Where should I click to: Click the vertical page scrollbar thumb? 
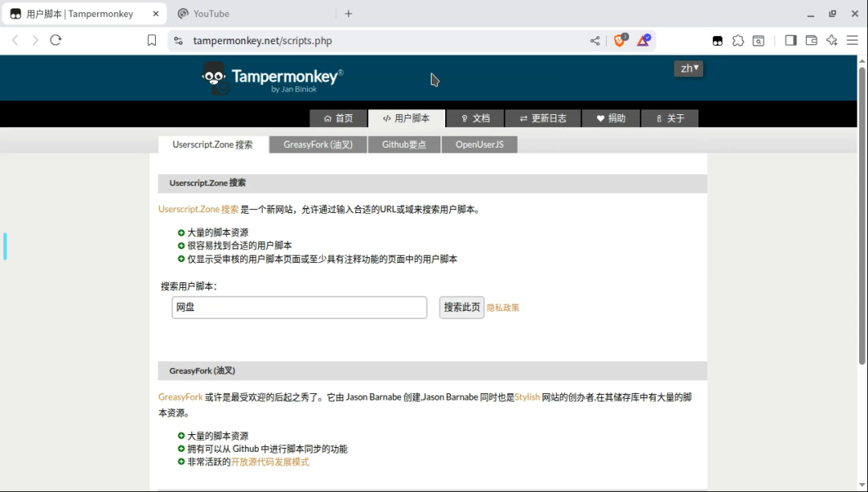click(x=862, y=215)
